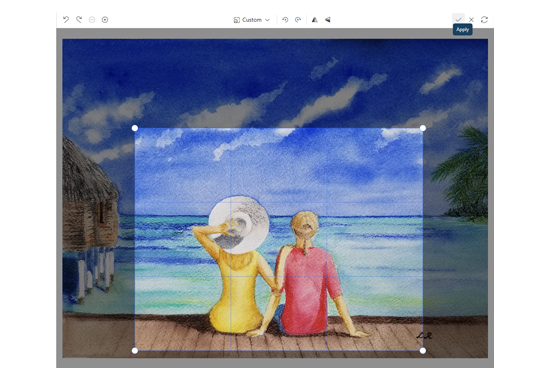This screenshot has height=380, width=550.
Task: Apply the crop with the checkmark
Action: point(458,20)
